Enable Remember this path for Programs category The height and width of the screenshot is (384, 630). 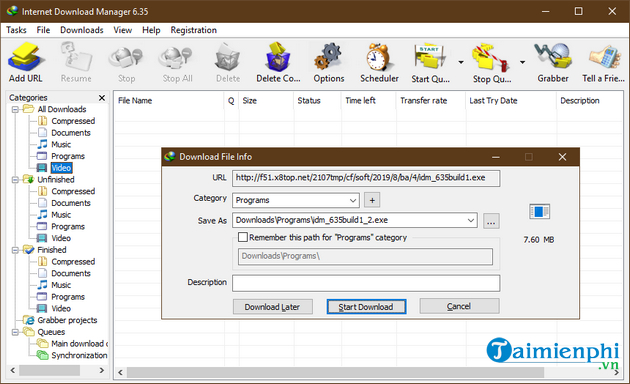pos(243,237)
